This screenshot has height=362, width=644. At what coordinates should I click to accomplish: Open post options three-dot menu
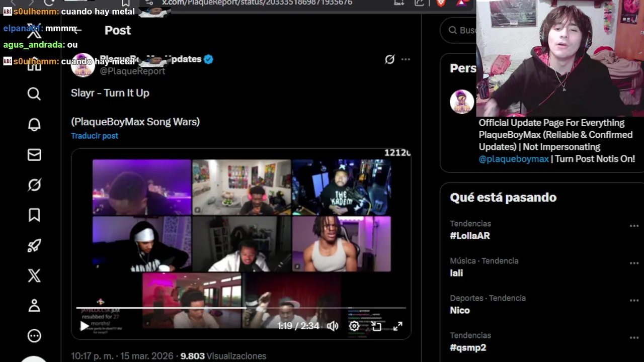click(406, 59)
